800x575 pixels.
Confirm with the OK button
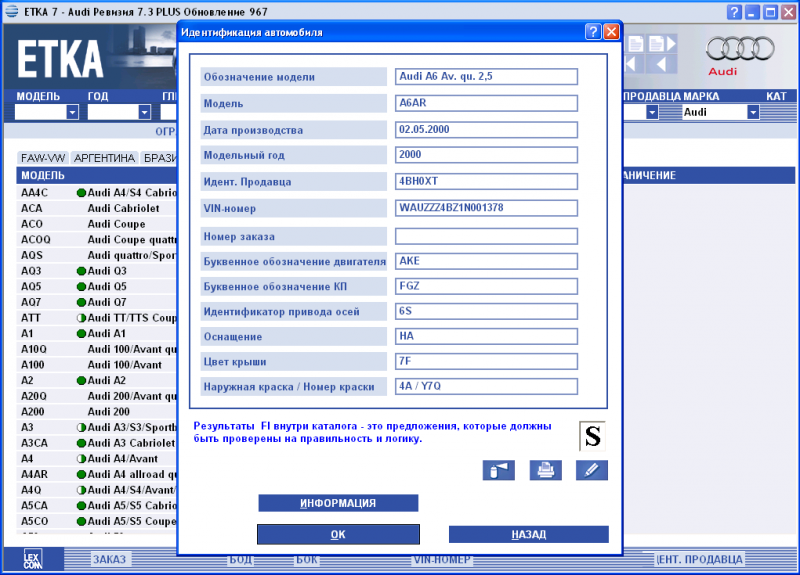338,534
